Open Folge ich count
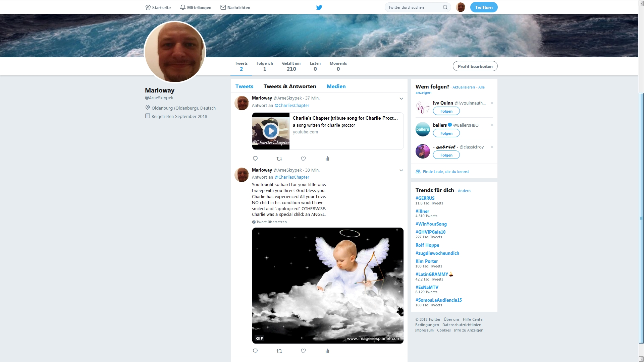The width and height of the screenshot is (644, 362). [x=265, y=66]
